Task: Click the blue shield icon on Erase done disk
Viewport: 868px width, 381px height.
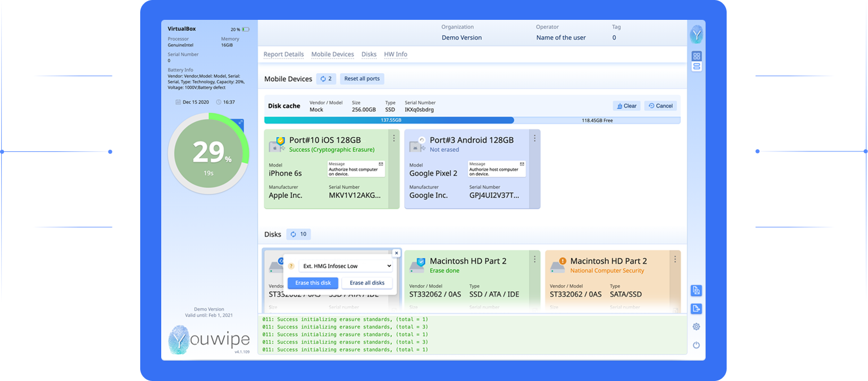Action: tap(421, 262)
